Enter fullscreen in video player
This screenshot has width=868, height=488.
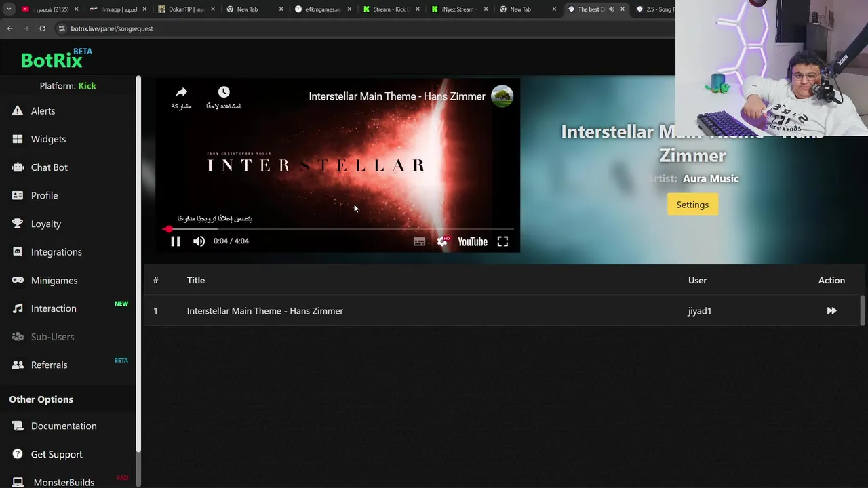[502, 241]
